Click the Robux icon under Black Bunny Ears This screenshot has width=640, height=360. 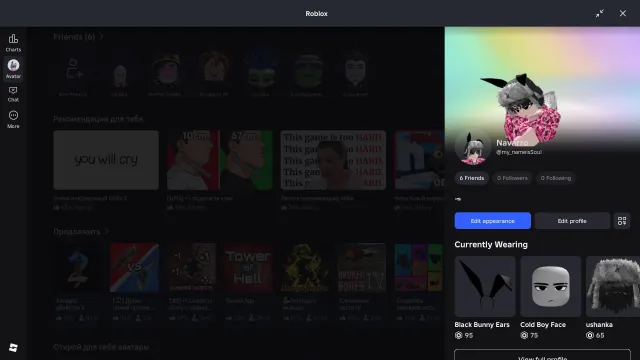[x=458, y=335]
